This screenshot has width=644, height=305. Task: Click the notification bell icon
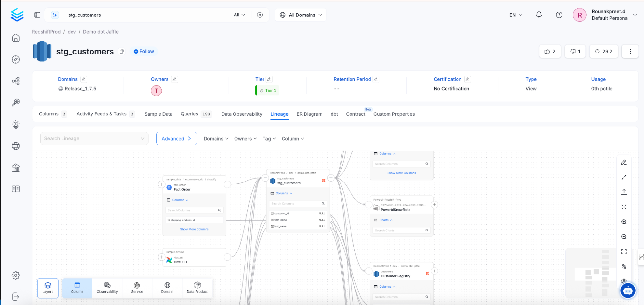click(x=539, y=15)
